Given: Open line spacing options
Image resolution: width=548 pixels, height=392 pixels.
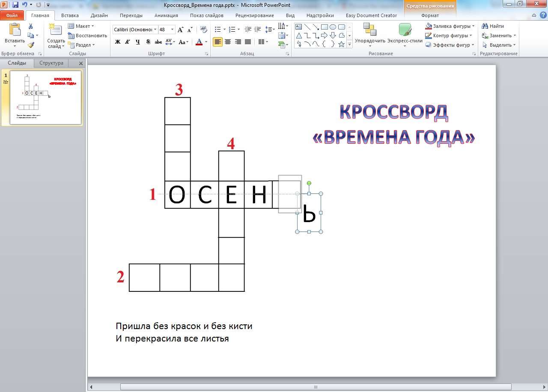Looking at the screenshot, I should coord(270,30).
